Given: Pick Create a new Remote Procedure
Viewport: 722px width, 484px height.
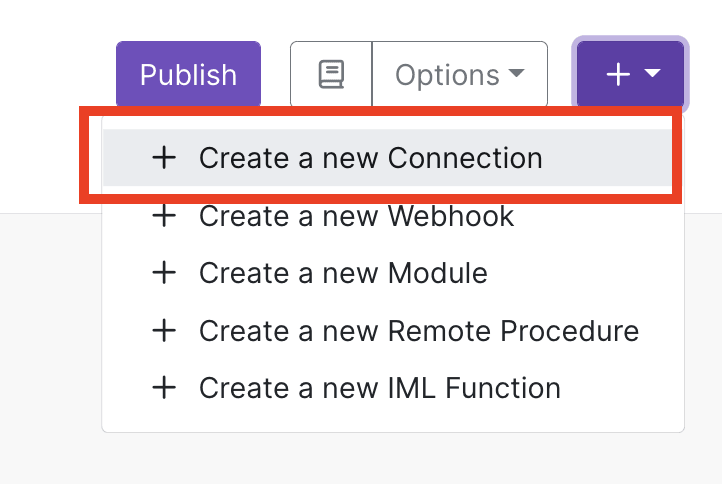Looking at the screenshot, I should 418,330.
